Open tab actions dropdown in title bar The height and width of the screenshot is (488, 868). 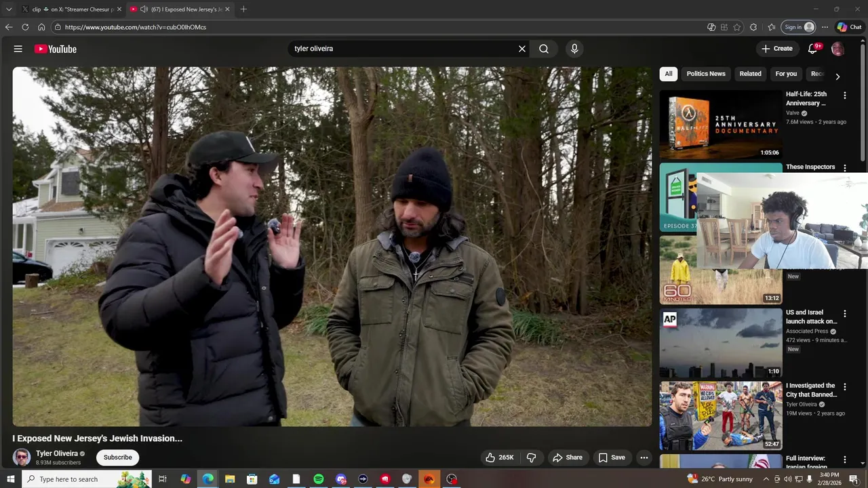click(x=9, y=9)
